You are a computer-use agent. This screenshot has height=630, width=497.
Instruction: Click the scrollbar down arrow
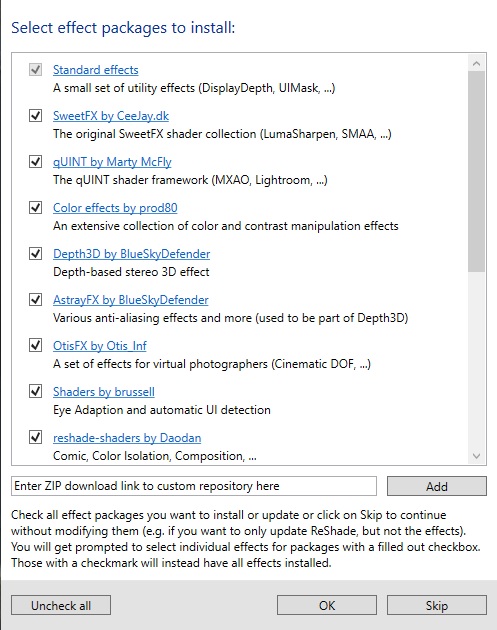coord(477,456)
